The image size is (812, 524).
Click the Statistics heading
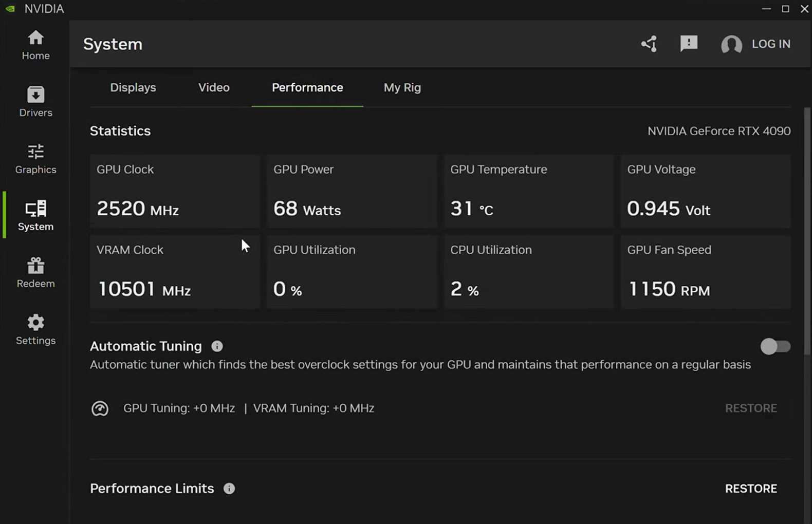[120, 131]
